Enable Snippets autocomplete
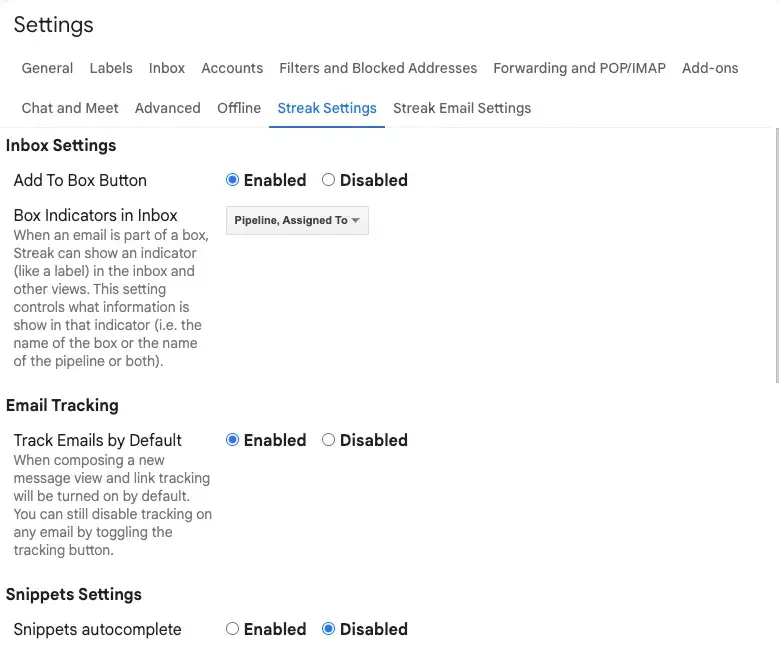 [233, 629]
